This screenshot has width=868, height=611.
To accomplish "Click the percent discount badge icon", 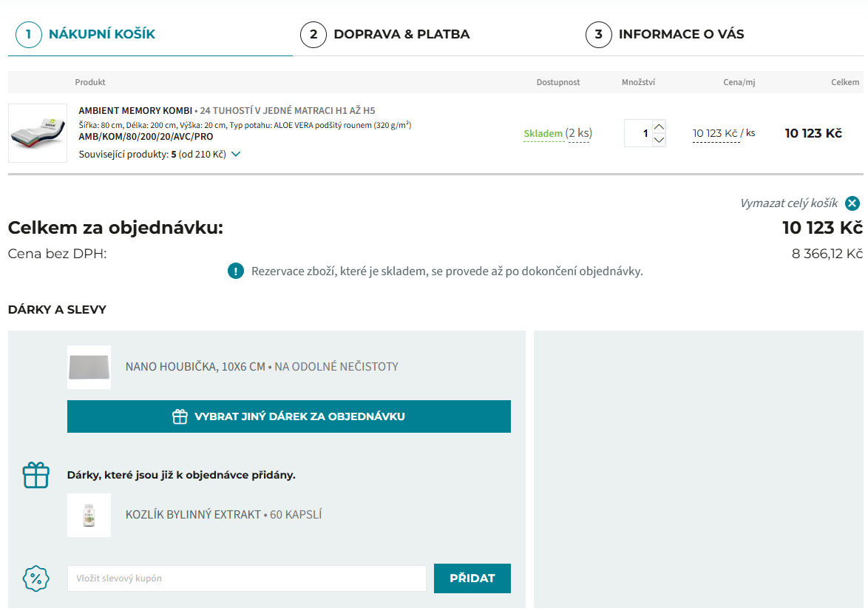I will pyautogui.click(x=35, y=578).
